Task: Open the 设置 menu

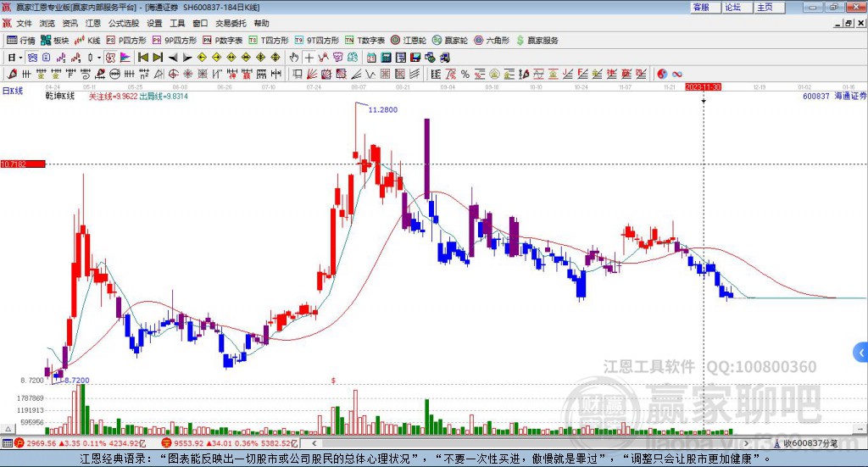Action: (154, 23)
